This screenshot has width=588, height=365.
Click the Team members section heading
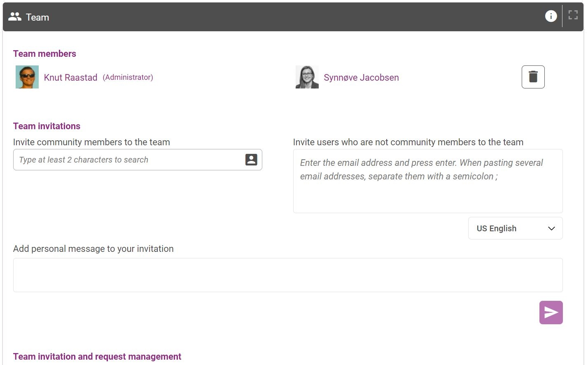coord(44,53)
